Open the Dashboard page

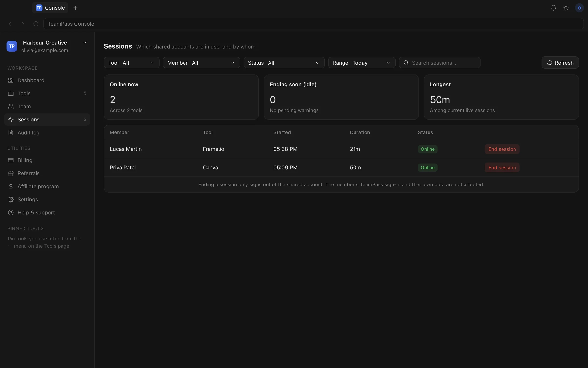tap(47, 80)
